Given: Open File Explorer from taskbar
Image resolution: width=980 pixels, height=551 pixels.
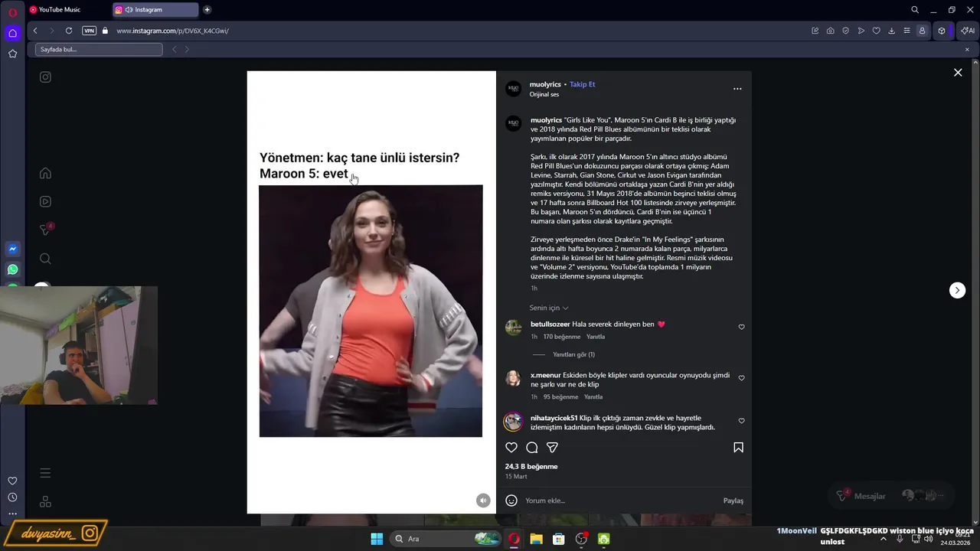Looking at the screenshot, I should coord(536,539).
